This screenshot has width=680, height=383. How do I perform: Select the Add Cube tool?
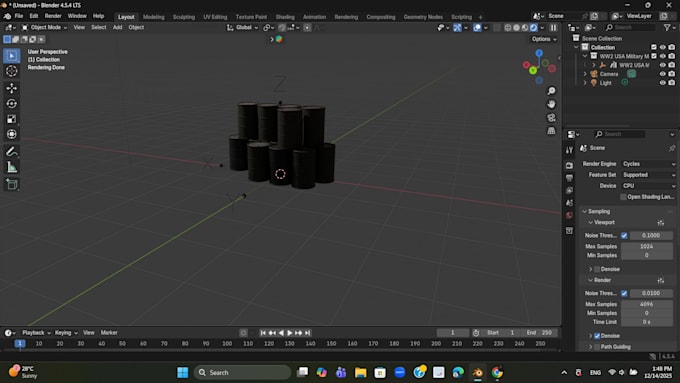coord(12,184)
